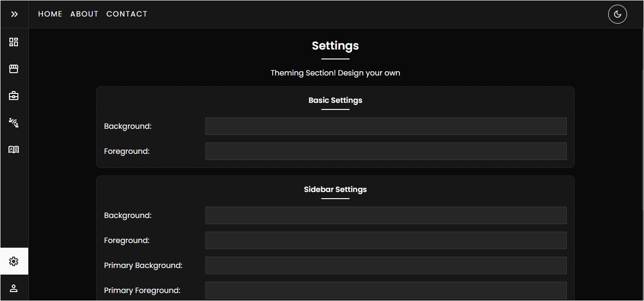
Task: Select the settings gear icon
Action: click(14, 261)
